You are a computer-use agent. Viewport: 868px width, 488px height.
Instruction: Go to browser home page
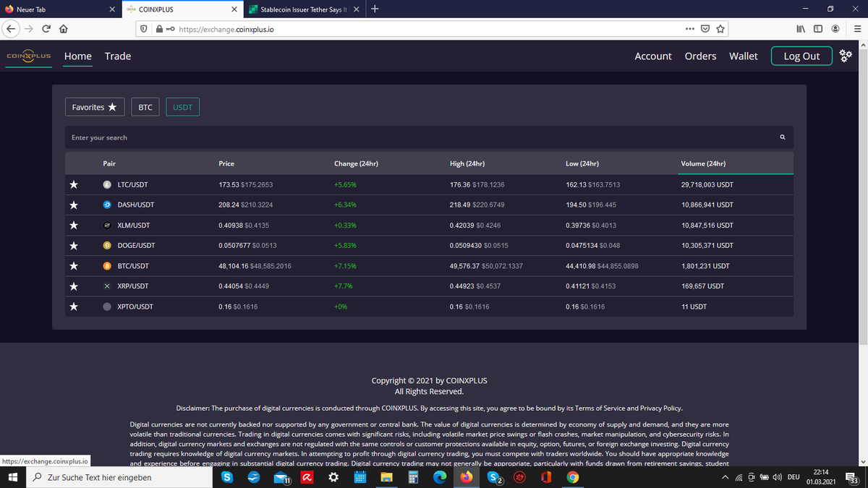click(63, 30)
